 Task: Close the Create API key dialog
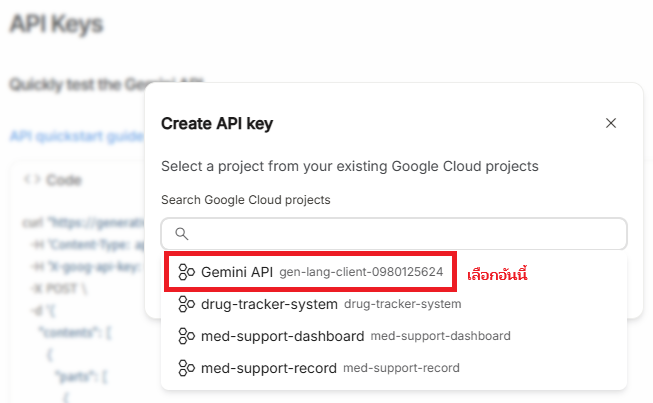[611, 123]
